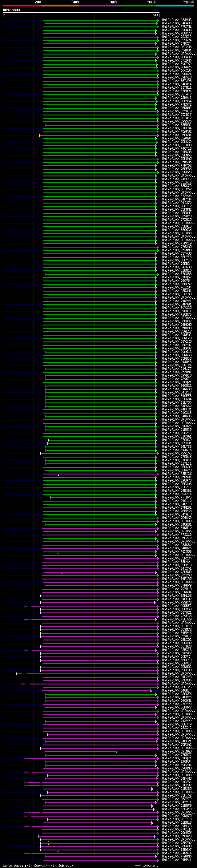Click hit label UniRef100_C4Q1I9

[x=177, y=504]
